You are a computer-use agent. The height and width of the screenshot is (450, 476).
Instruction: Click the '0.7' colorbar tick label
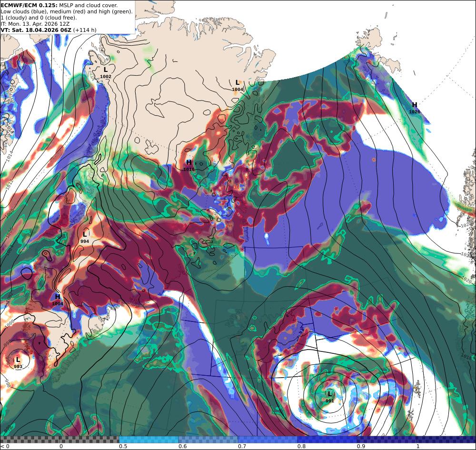tap(242, 446)
